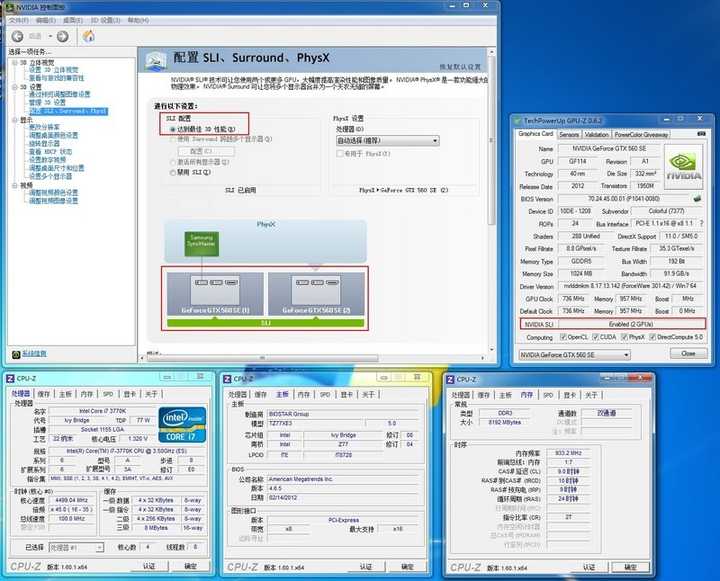
Task: Open the System Information link
Action: [x=33, y=353]
